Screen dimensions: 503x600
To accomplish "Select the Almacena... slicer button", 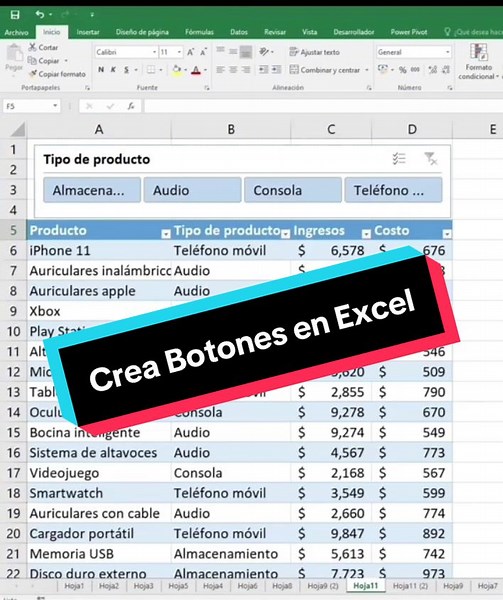I will point(92,190).
